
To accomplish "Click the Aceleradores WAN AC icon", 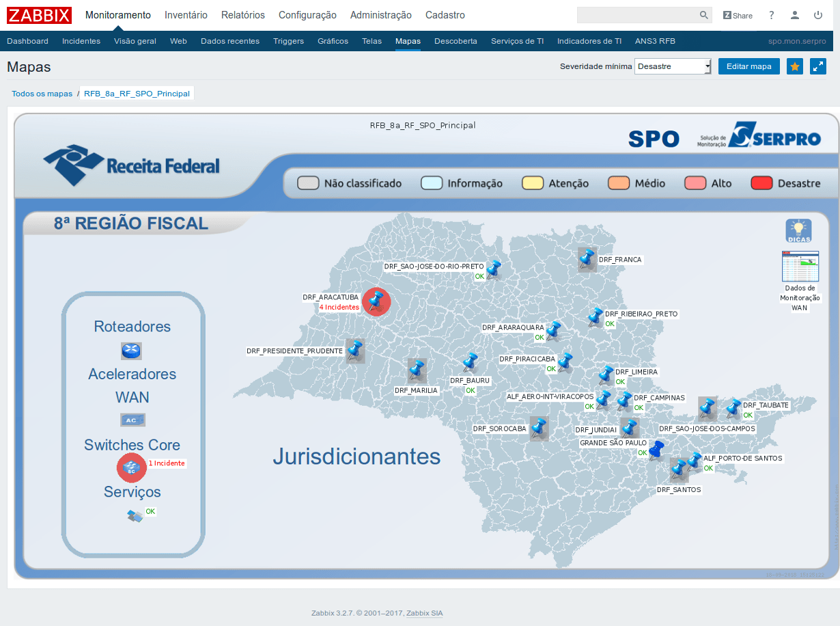I will click(x=132, y=420).
